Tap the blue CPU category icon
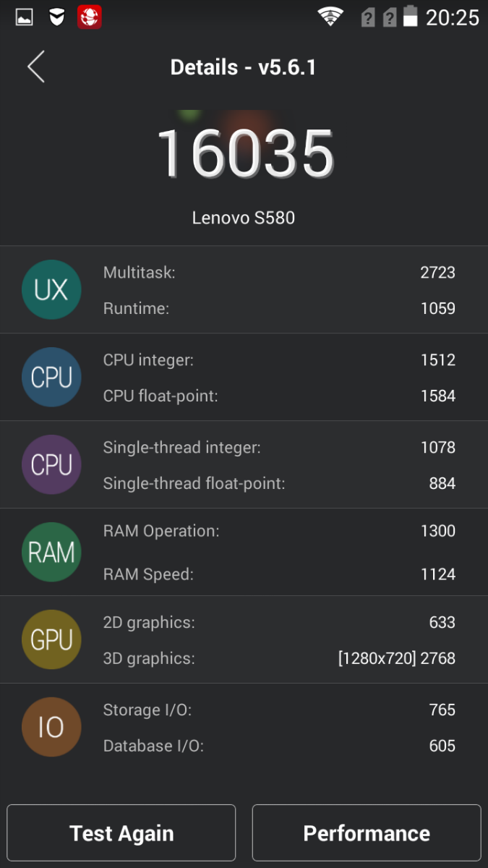The image size is (488, 868). click(x=51, y=378)
